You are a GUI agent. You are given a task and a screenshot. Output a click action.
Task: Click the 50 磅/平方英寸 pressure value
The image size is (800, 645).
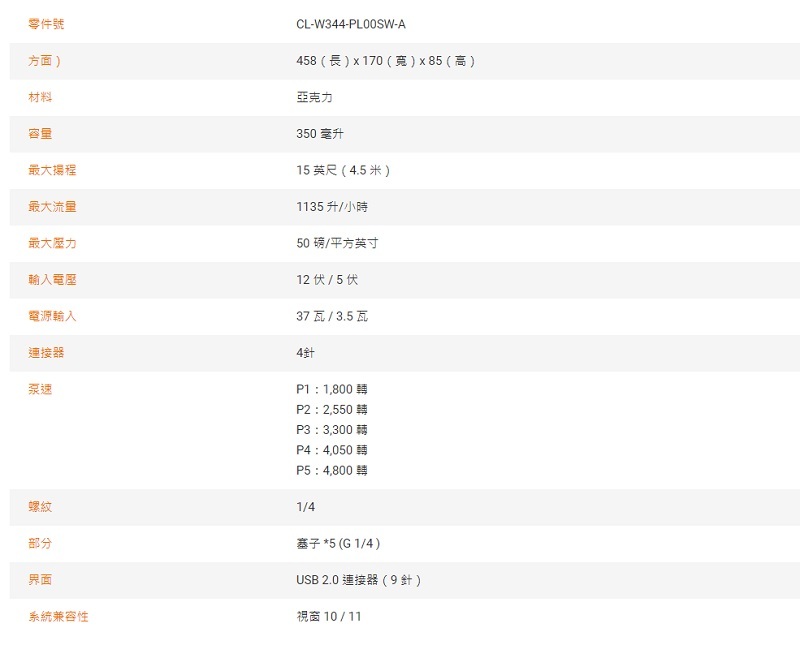[337, 243]
